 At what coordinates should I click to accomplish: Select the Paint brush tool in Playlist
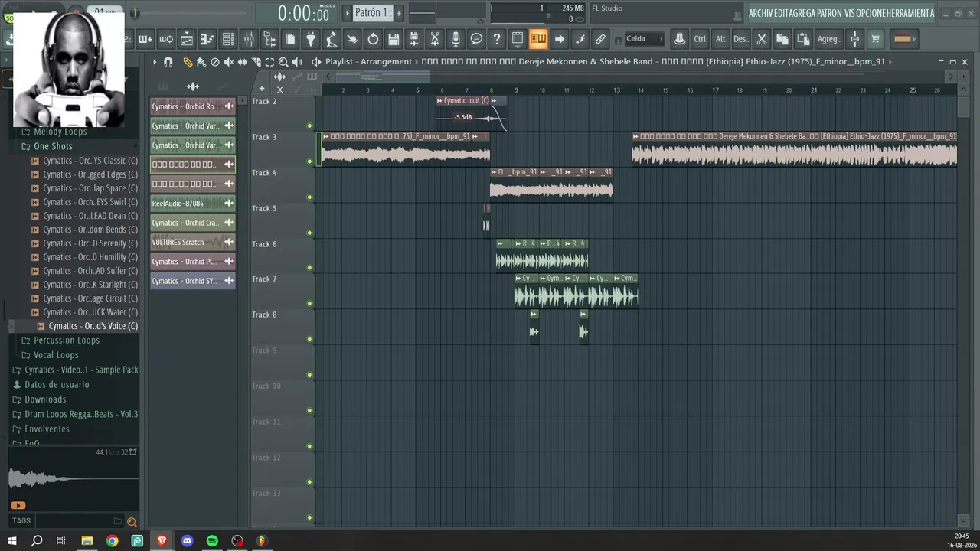(x=201, y=62)
